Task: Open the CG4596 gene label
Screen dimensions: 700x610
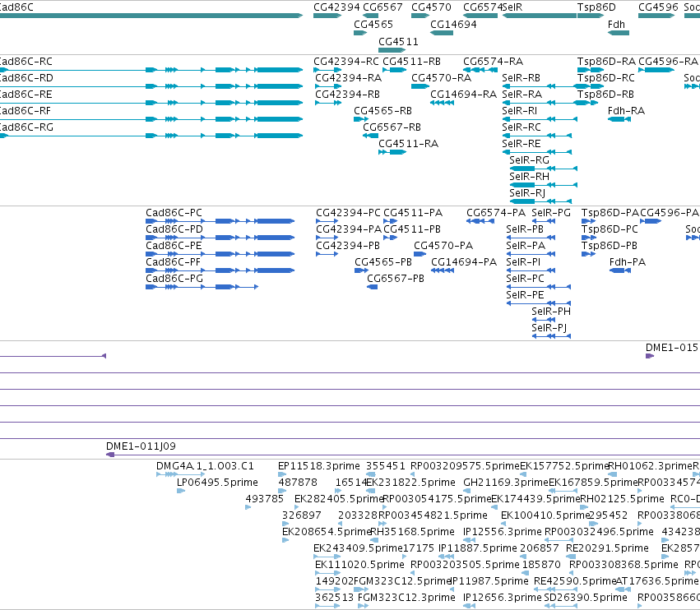Action: (x=659, y=7)
